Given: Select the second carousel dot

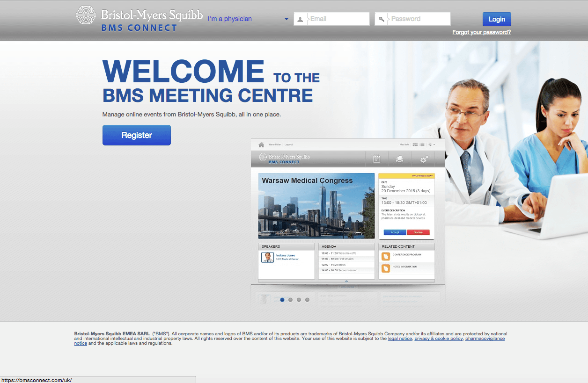Looking at the screenshot, I should click(291, 300).
